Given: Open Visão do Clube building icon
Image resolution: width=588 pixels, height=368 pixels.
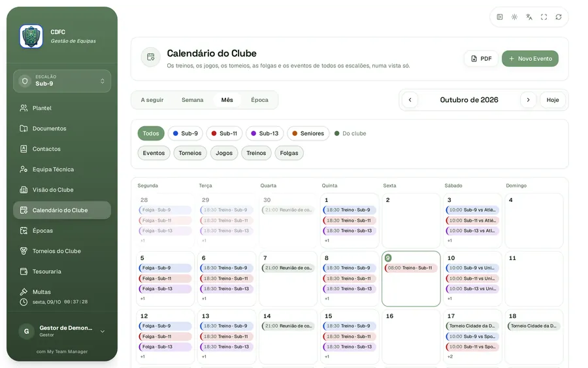Looking at the screenshot, I should click(24, 190).
